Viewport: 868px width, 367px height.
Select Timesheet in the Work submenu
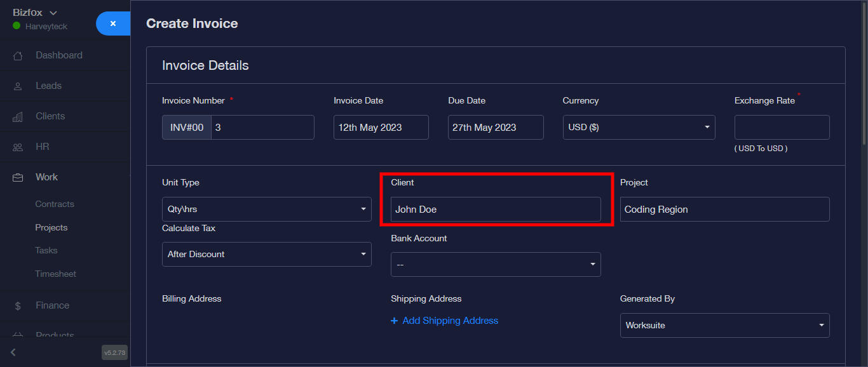click(x=55, y=274)
